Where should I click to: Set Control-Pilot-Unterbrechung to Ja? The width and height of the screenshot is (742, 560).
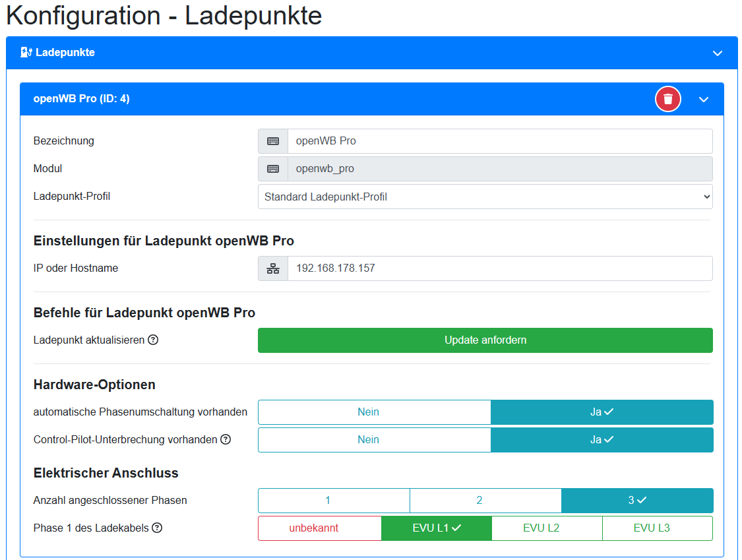tap(602, 440)
